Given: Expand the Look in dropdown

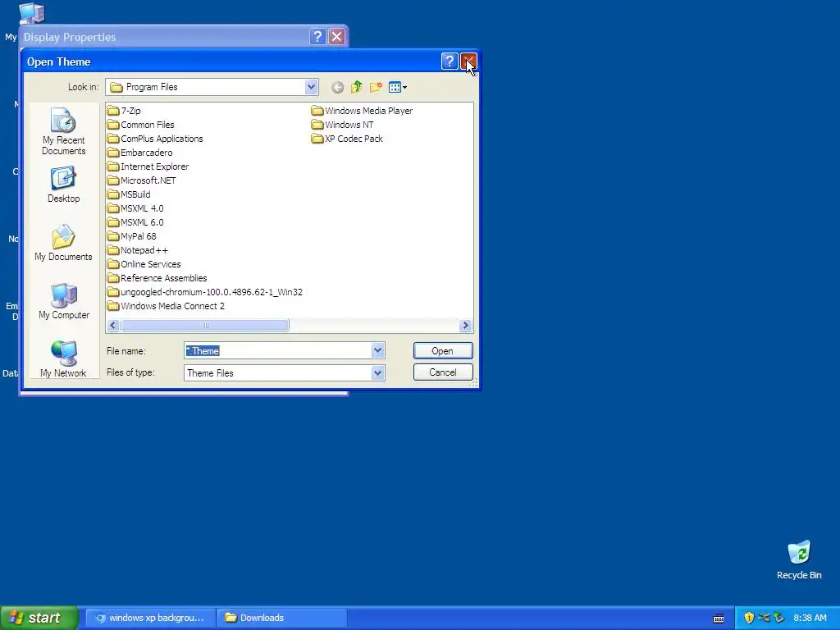Looking at the screenshot, I should (311, 87).
